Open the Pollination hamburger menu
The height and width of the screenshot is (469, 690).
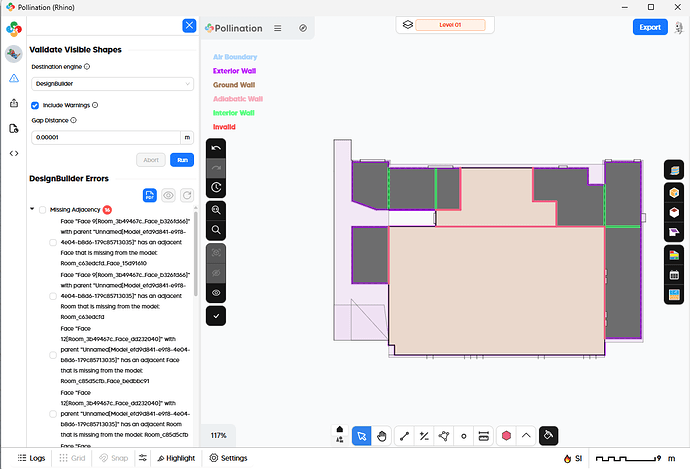point(278,28)
